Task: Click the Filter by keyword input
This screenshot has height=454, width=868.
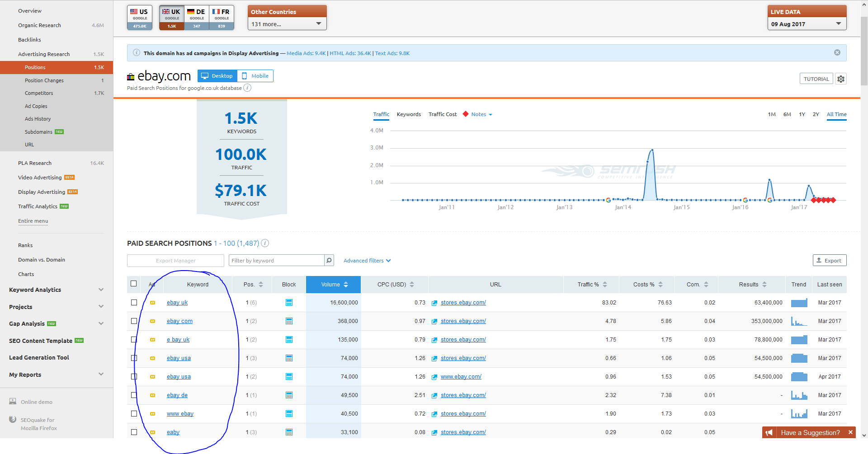Action: [277, 260]
